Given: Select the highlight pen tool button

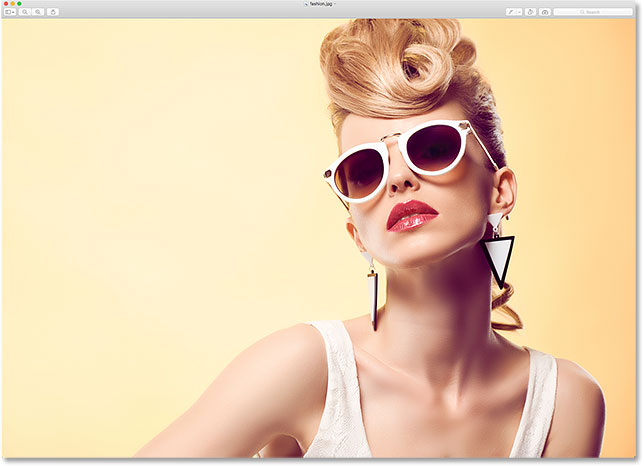Looking at the screenshot, I should (511, 12).
